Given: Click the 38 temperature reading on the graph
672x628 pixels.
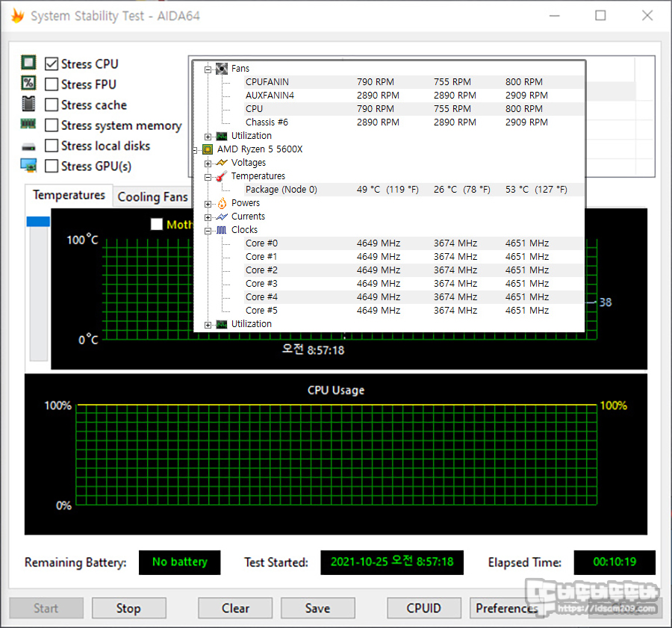Looking at the screenshot, I should click(606, 302).
